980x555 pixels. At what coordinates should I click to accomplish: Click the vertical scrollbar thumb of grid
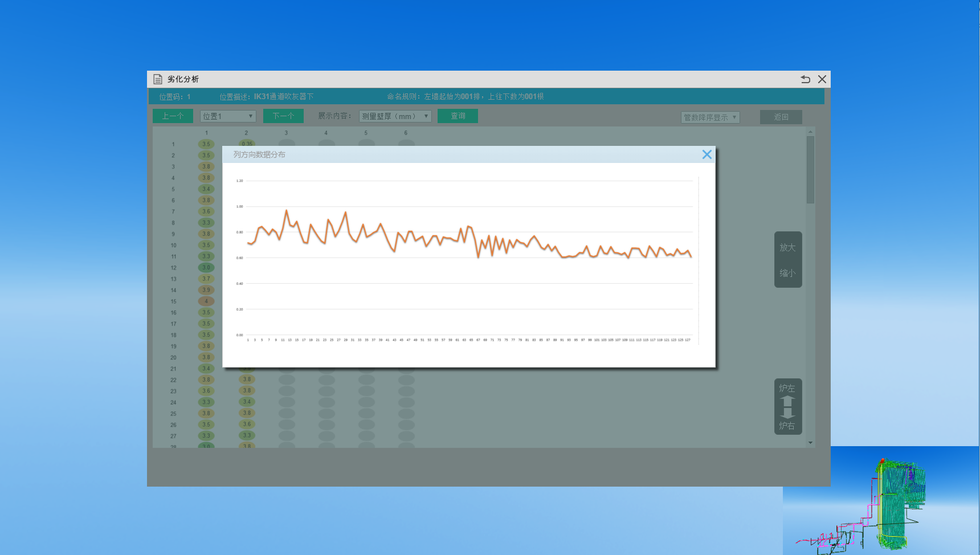point(810,169)
